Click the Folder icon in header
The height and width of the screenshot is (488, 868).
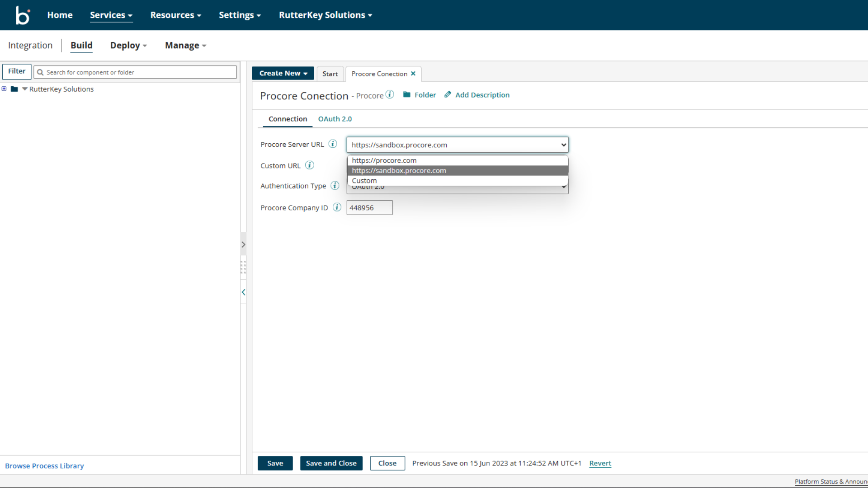coord(407,94)
